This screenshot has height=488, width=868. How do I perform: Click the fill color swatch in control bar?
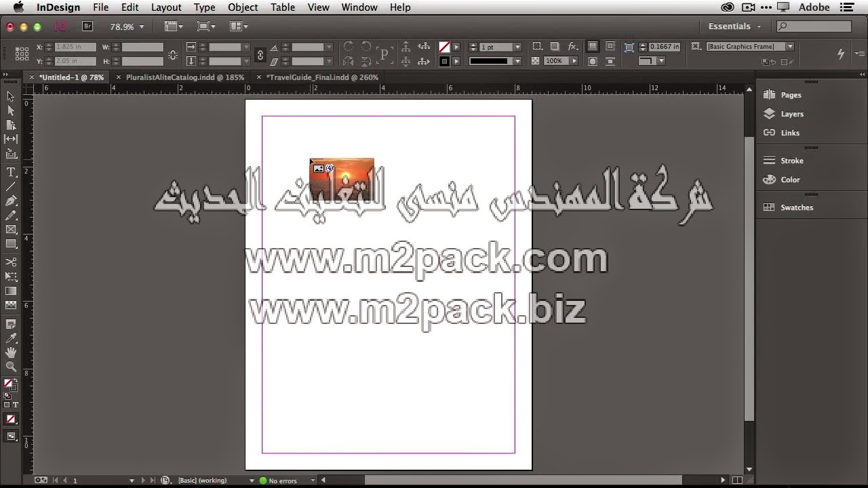[x=444, y=47]
